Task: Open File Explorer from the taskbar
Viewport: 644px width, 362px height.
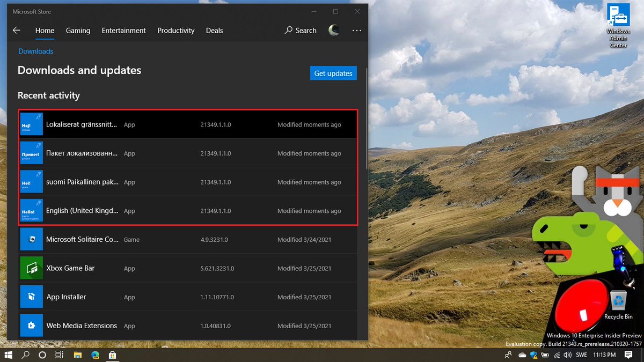Action: (x=78, y=355)
